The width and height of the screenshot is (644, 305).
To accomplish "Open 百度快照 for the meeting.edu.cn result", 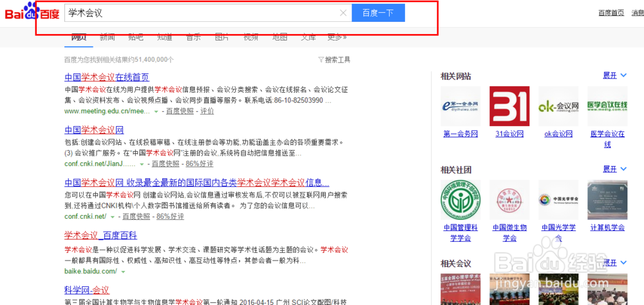I will click(180, 111).
